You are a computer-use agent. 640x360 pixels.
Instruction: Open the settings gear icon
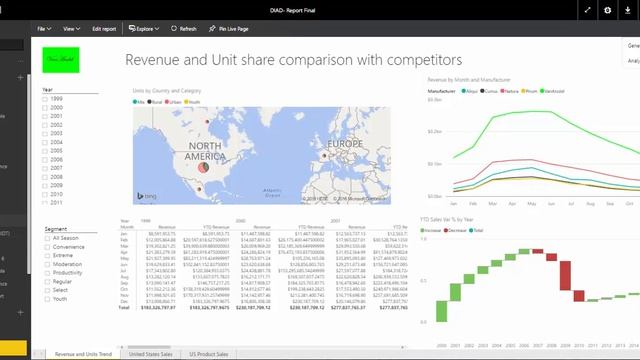pos(607,10)
